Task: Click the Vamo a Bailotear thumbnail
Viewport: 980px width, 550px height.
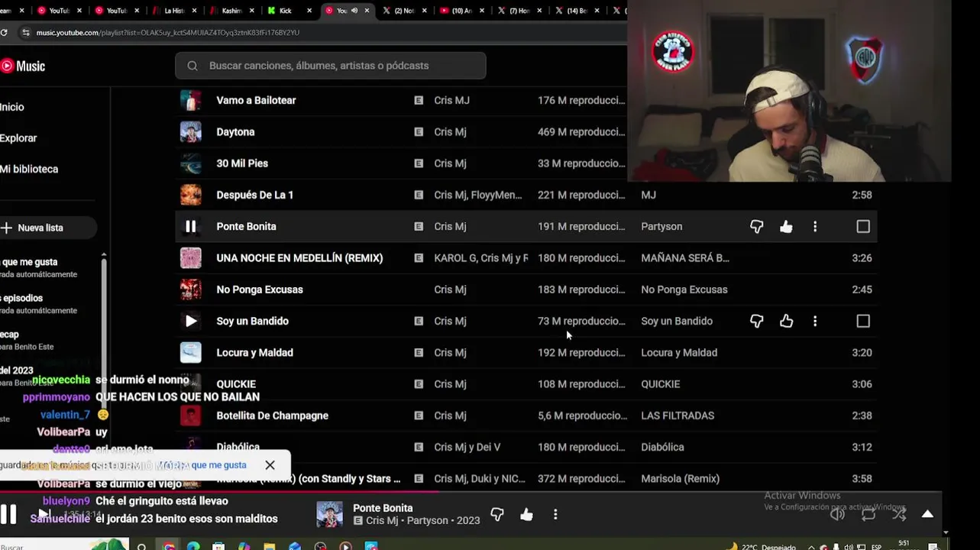Action: [x=191, y=100]
